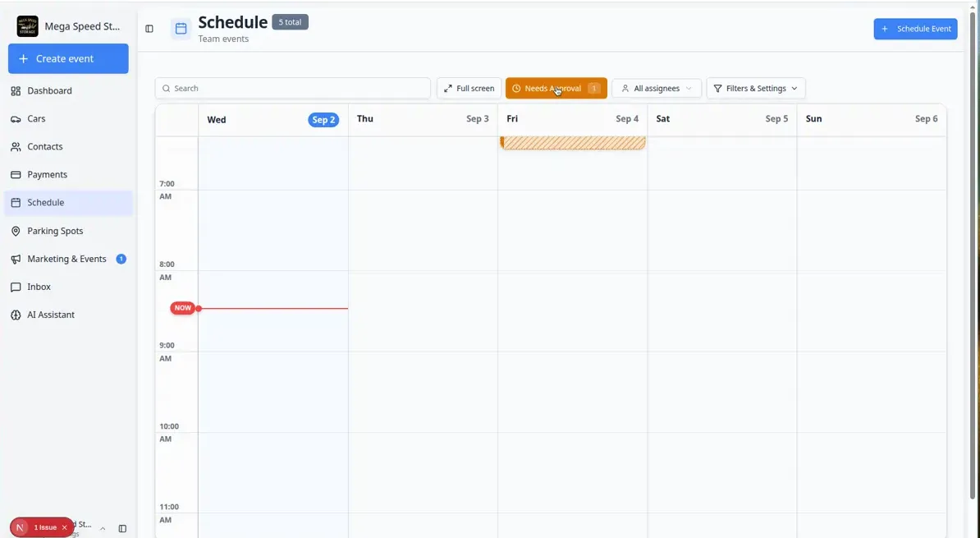Click the Team events subtitle

click(x=223, y=39)
